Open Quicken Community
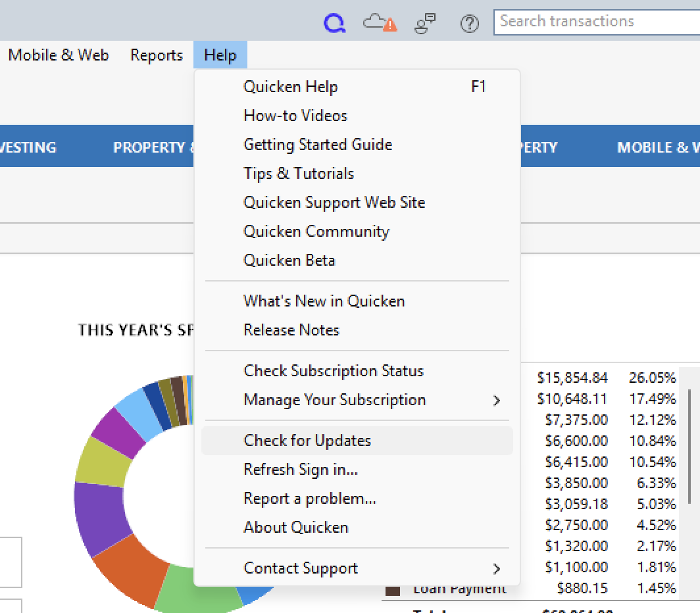700x613 pixels. tap(316, 232)
